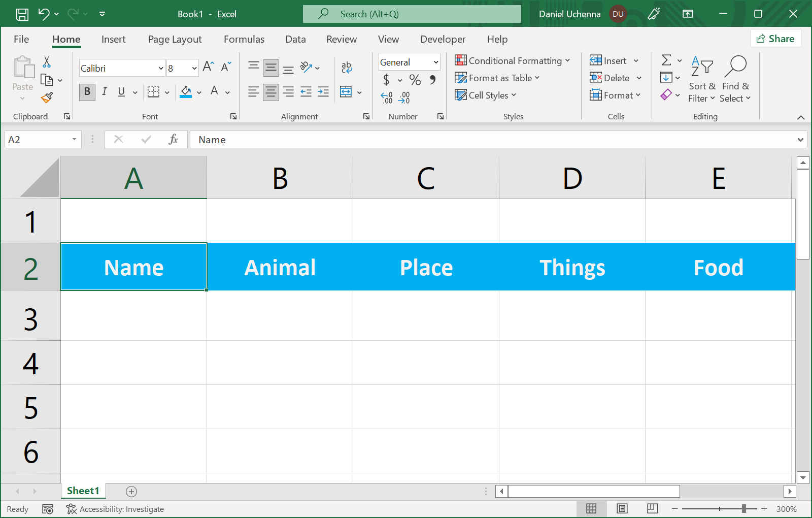Screen dimensions: 812x518
Task: Click the Wrap Text icon
Action: point(347,67)
